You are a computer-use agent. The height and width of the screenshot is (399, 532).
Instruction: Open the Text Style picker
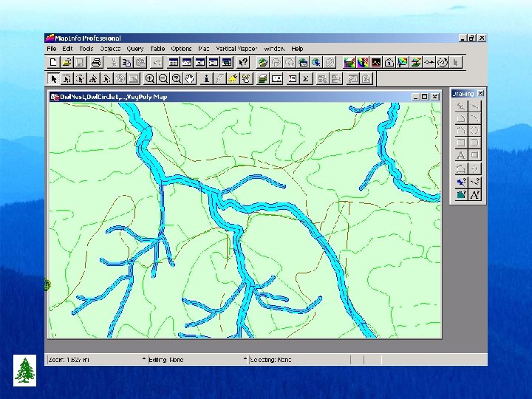474,195
